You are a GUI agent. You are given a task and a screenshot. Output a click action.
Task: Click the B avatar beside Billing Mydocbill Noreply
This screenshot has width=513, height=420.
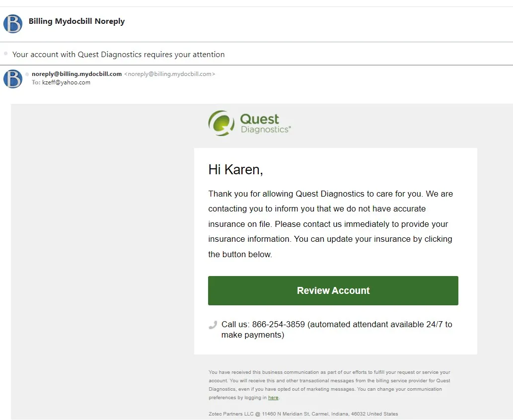coord(13,23)
